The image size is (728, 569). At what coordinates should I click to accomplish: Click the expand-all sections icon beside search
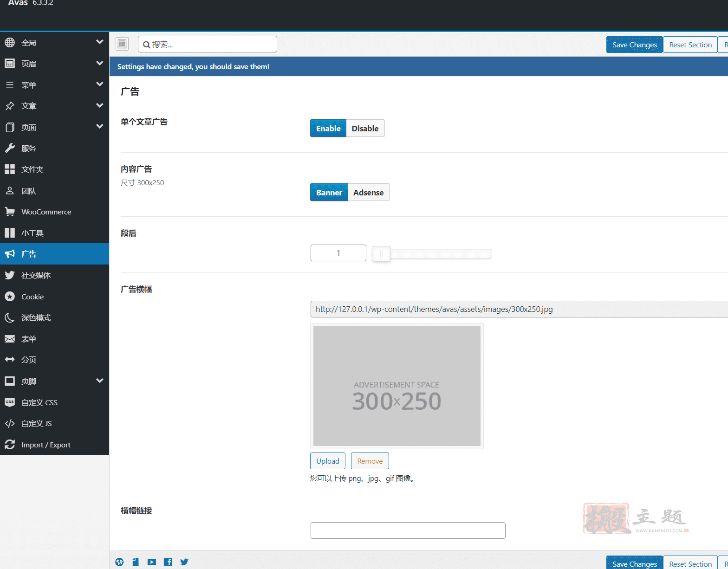122,44
